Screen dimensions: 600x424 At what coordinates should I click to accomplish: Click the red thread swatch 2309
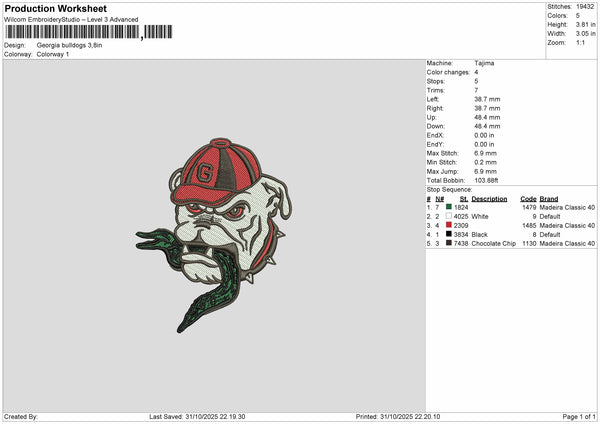(x=448, y=225)
